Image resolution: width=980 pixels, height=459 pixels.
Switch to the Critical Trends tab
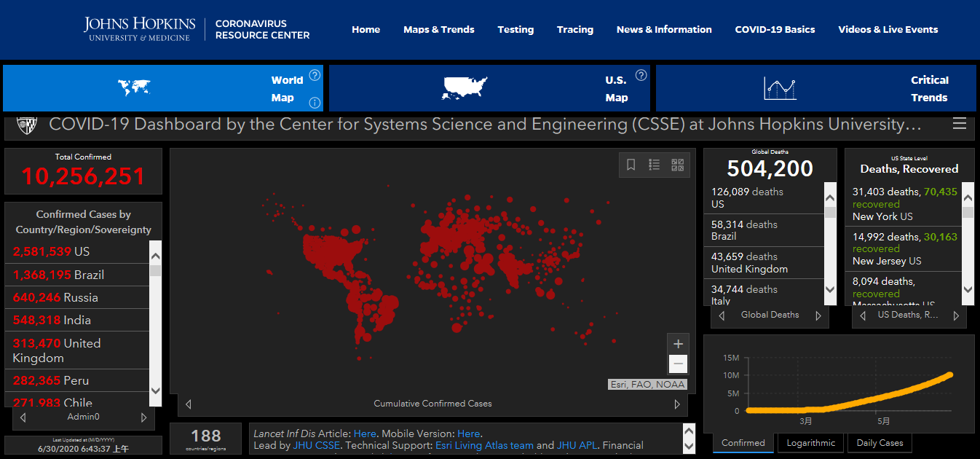(816, 88)
